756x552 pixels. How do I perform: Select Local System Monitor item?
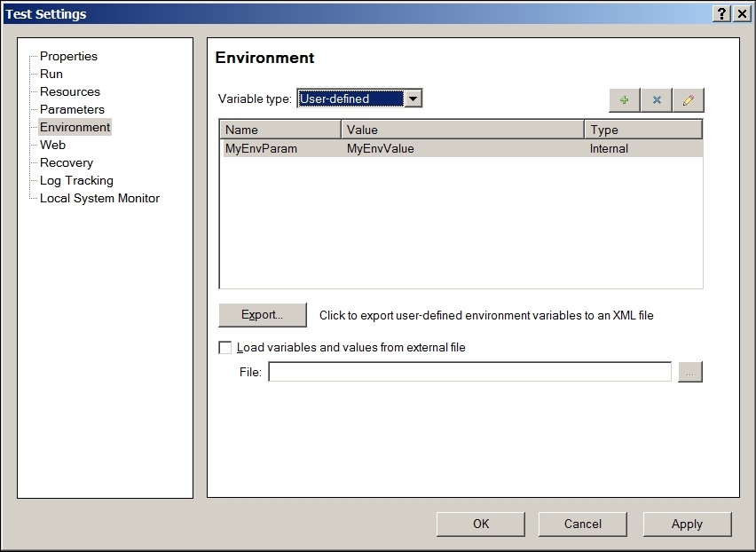point(99,198)
